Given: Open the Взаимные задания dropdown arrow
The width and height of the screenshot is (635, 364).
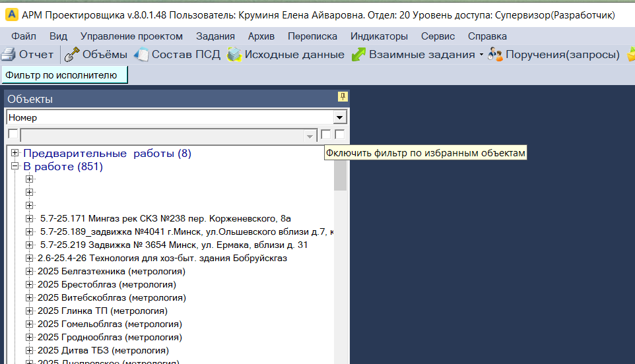Looking at the screenshot, I should click(481, 55).
